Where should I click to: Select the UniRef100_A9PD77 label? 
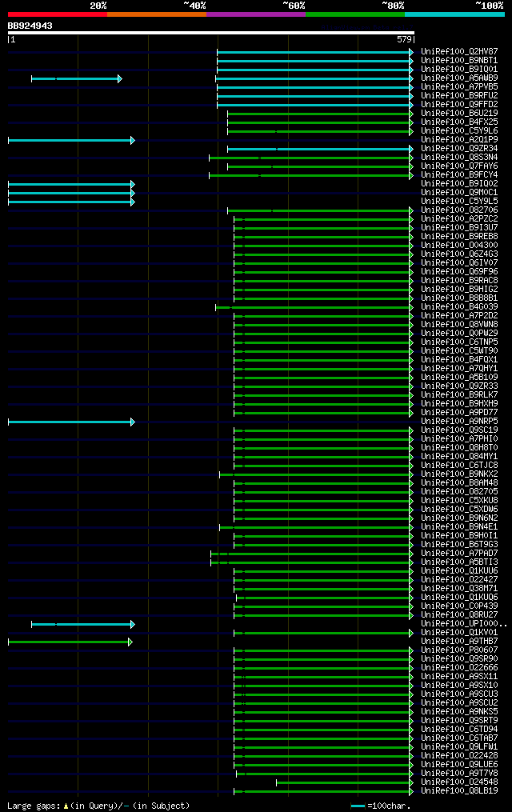point(459,413)
